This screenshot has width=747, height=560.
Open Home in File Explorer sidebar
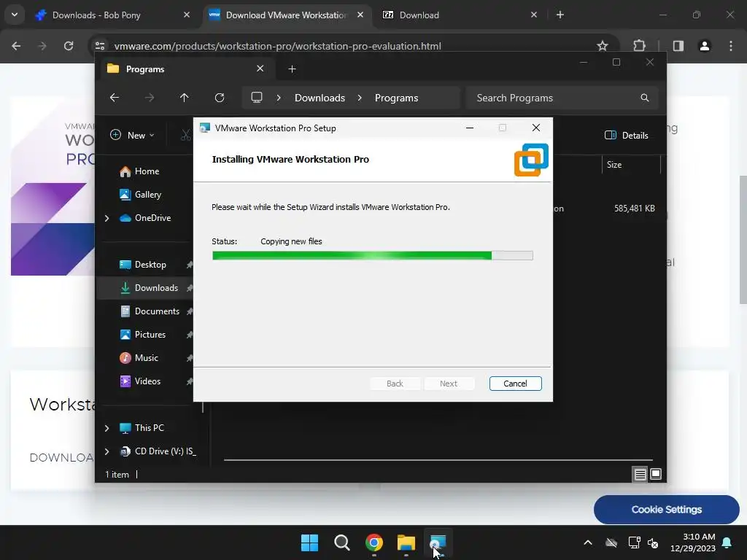[x=146, y=171]
